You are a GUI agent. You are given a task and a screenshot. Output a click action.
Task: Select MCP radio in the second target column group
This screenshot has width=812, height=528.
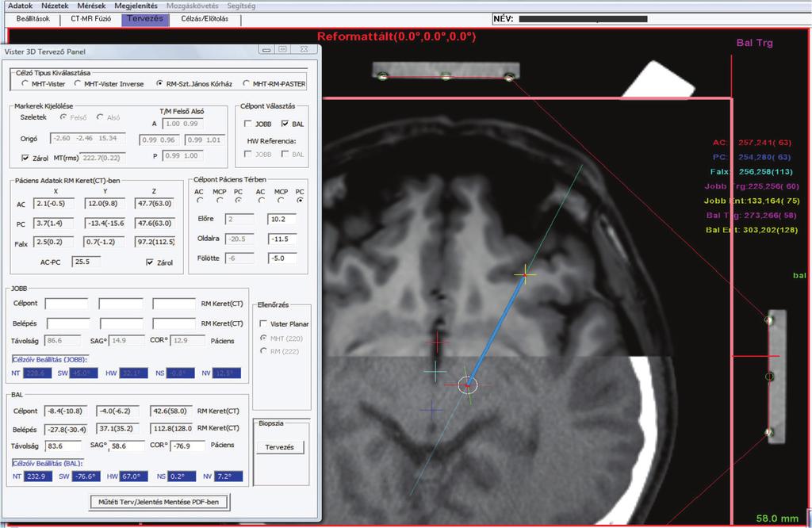tap(281, 200)
